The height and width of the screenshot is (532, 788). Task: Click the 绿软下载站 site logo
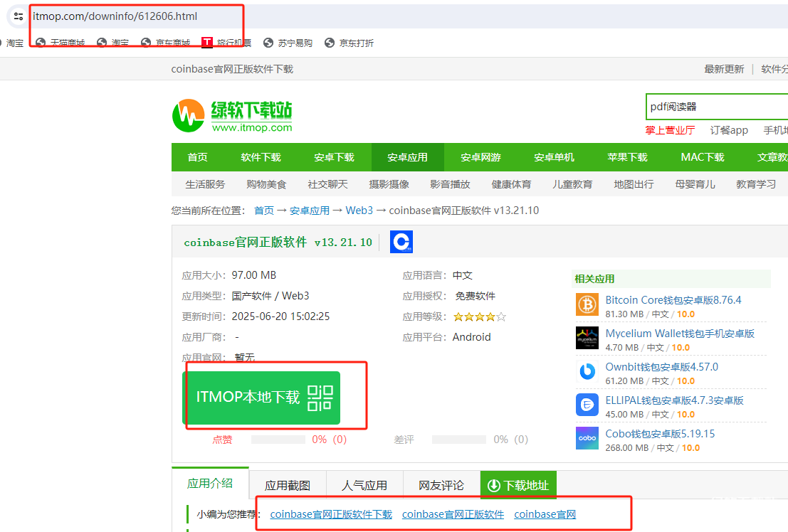232,116
